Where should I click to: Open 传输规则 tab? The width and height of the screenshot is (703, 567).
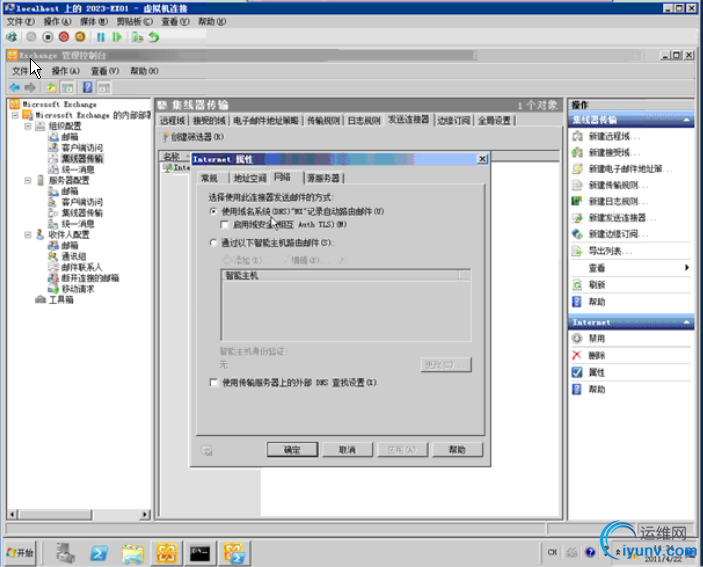point(323,120)
